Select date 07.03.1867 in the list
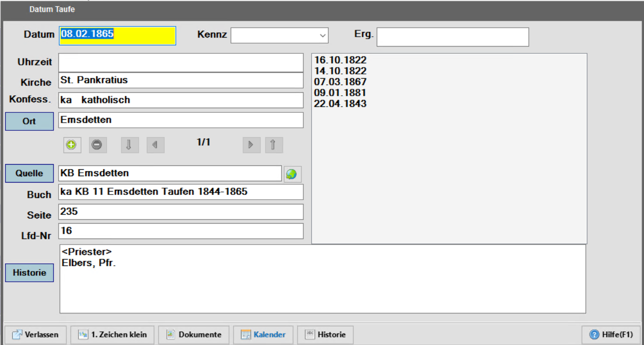Viewport: 644px width, 345px height. click(x=340, y=82)
